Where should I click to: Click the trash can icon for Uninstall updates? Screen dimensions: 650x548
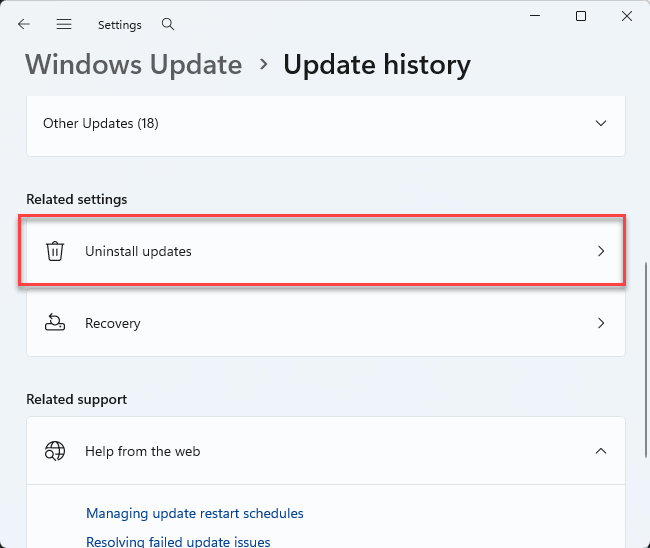(x=55, y=251)
